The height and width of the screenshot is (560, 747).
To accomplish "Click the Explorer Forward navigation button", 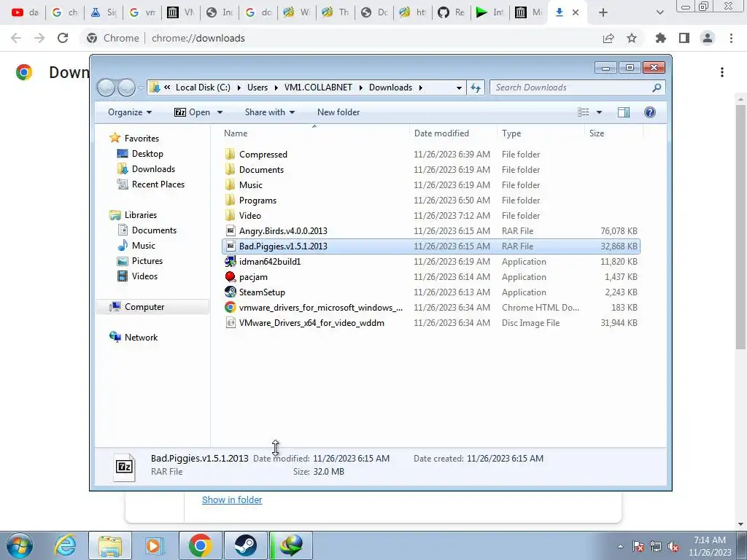I will [x=126, y=87].
